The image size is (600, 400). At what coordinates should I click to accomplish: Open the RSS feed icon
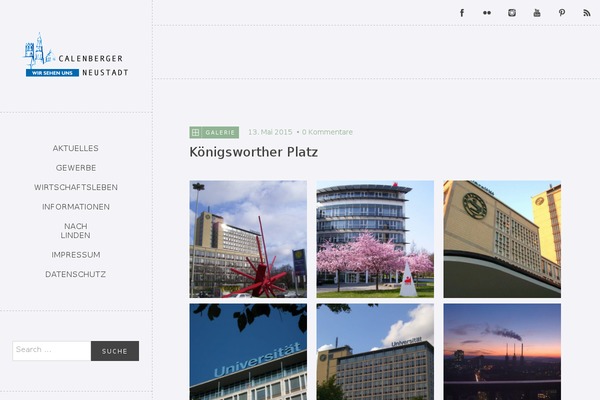587,13
